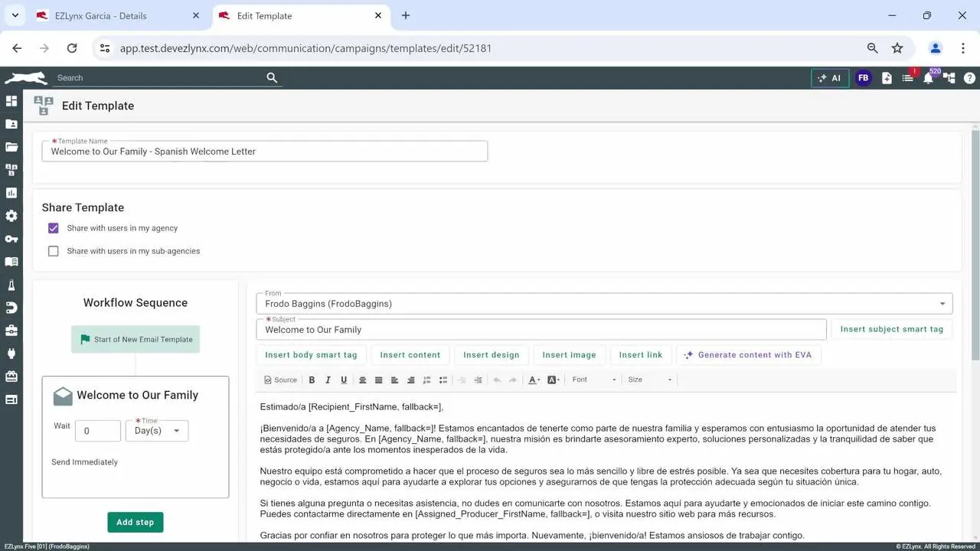Click the search magnifier icon in header
The width and height of the screenshot is (980, 551).
click(272, 77)
